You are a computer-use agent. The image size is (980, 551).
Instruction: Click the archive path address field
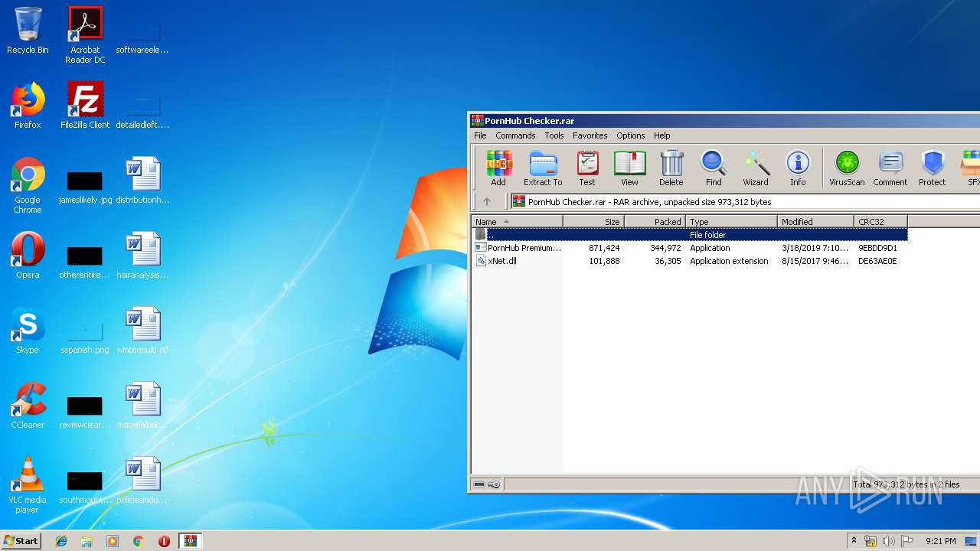745,202
